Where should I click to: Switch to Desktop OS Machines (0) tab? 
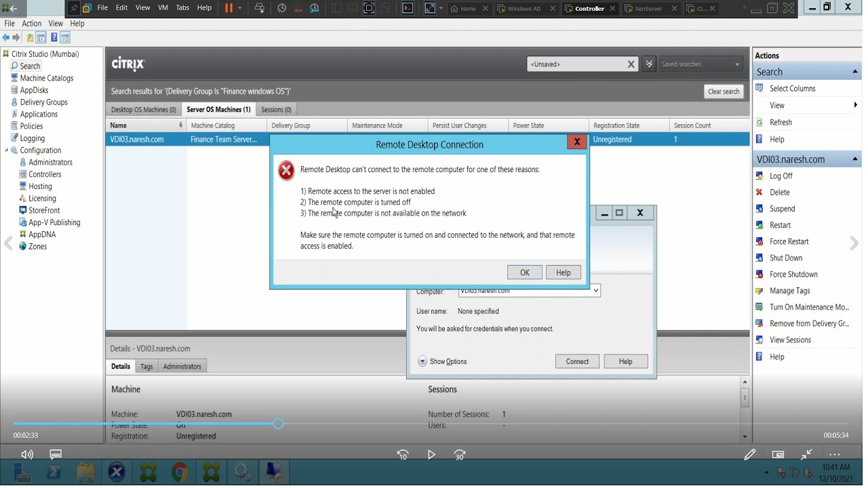(143, 109)
